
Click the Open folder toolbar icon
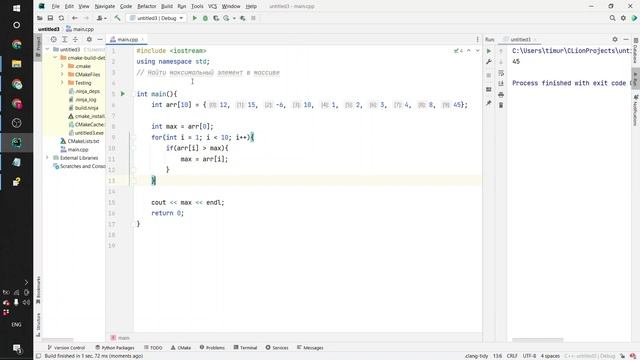(40, 18)
